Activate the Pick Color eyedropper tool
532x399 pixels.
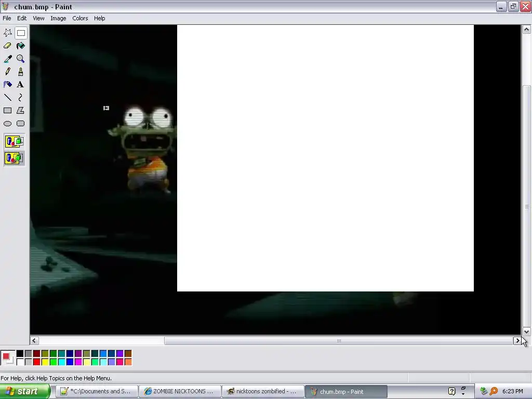tap(7, 59)
